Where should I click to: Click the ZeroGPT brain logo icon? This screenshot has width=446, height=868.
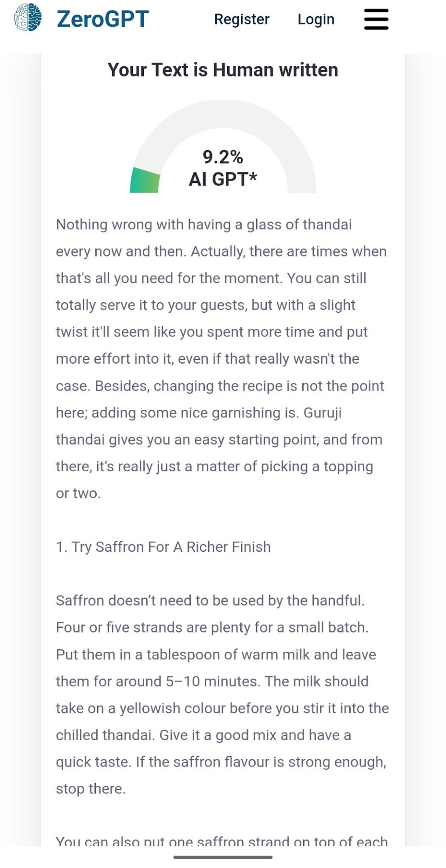(x=28, y=18)
